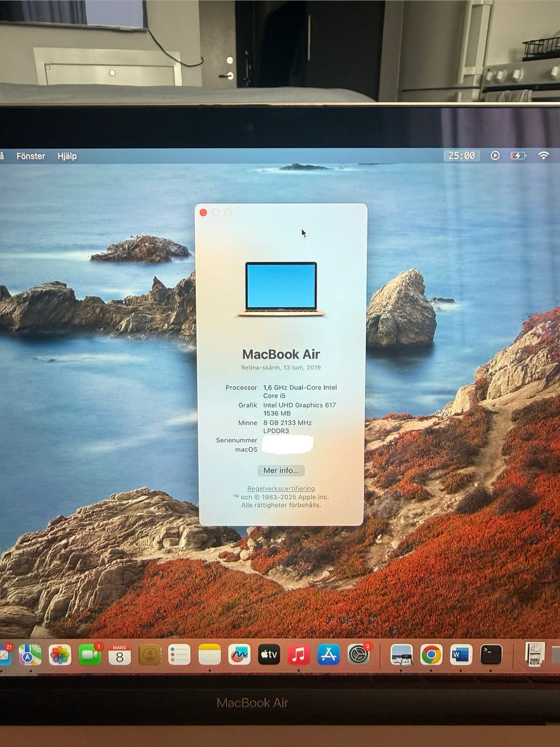The height and width of the screenshot is (747, 560).
Task: Click the Wi-Fi status icon
Action: 544,156
